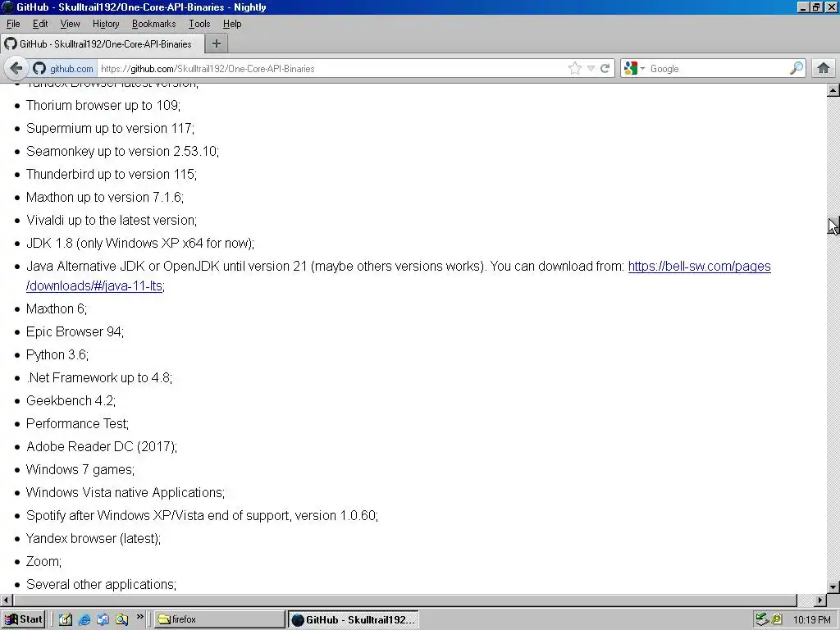
Task: Open the URL history dropdown arrow
Action: point(591,69)
